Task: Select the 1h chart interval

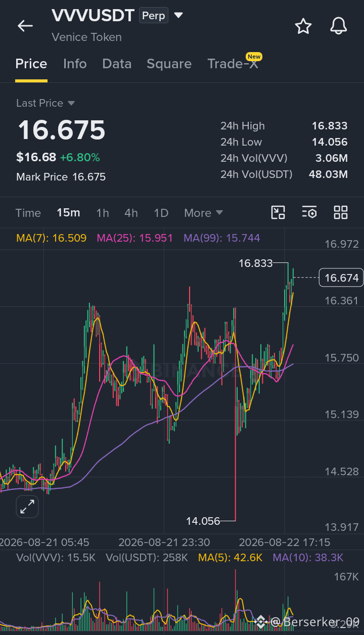Action: (103, 213)
